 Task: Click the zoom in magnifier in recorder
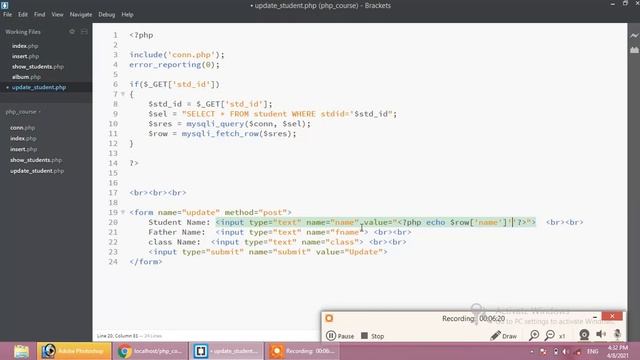pyautogui.click(x=534, y=336)
